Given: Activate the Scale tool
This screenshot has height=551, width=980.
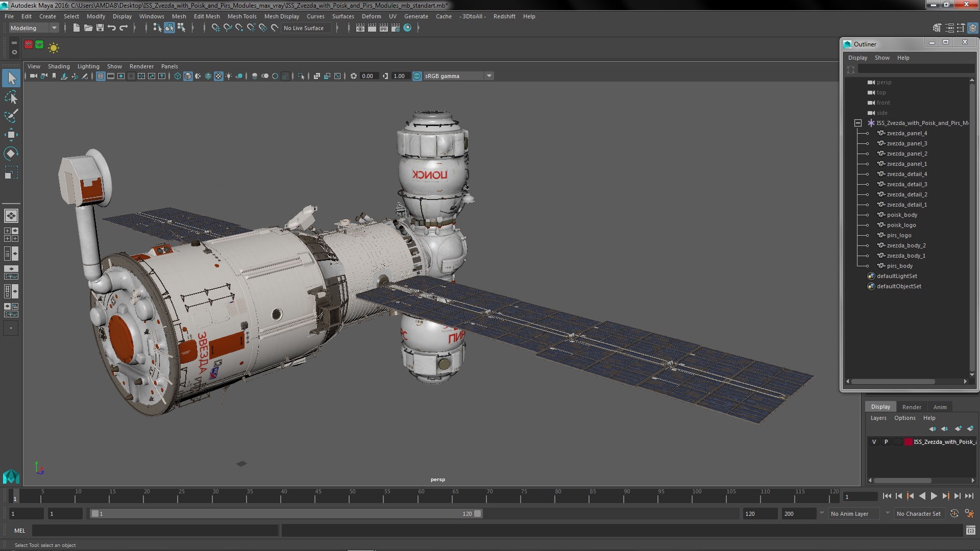Looking at the screenshot, I should [11, 172].
